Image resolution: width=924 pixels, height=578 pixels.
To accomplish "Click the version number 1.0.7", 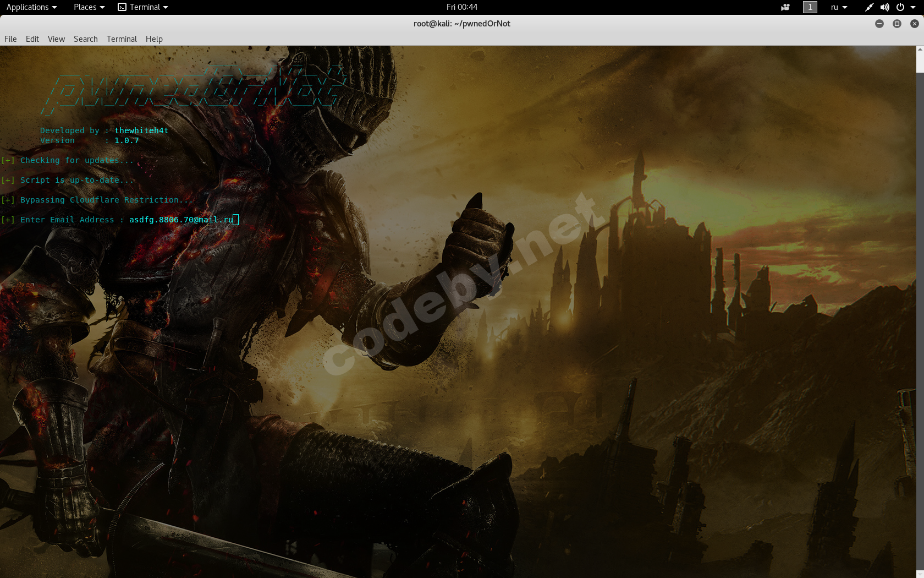I will [x=127, y=140].
